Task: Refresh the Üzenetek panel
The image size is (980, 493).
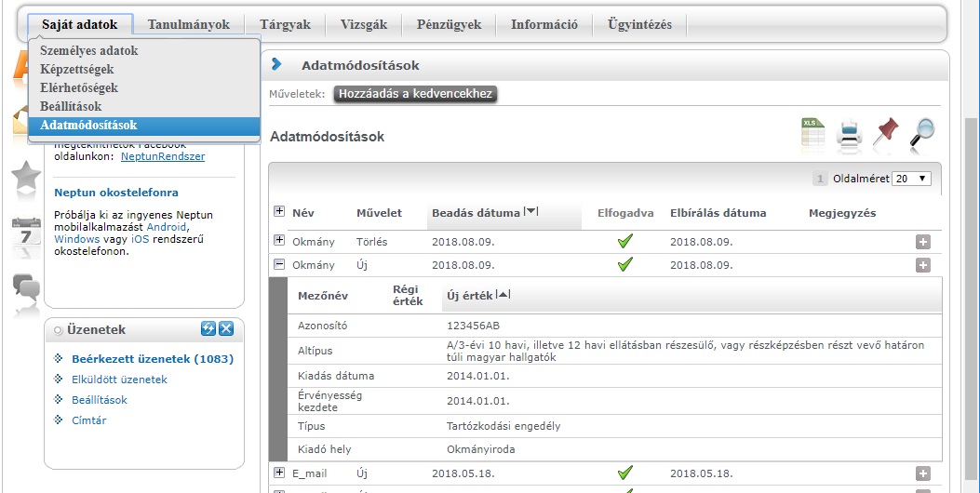Action: pyautogui.click(x=208, y=329)
